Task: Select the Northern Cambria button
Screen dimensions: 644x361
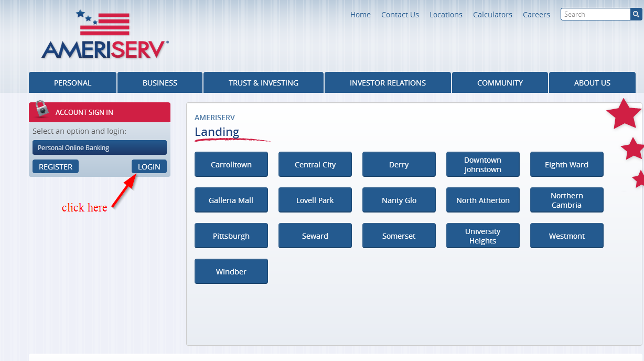Action: tap(567, 200)
